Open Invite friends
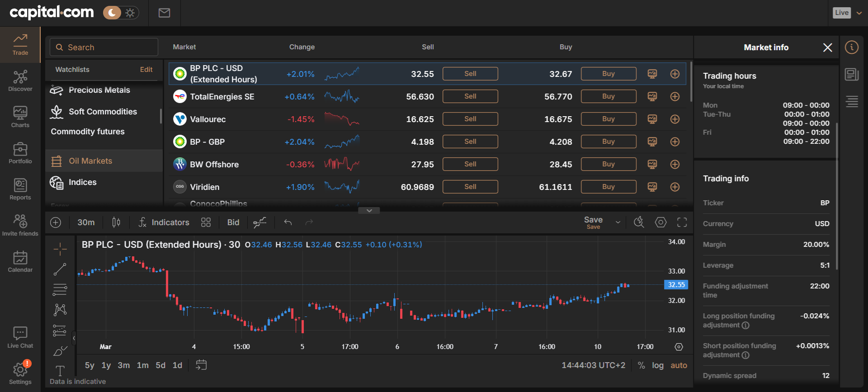The width and height of the screenshot is (868, 392). [x=20, y=226]
